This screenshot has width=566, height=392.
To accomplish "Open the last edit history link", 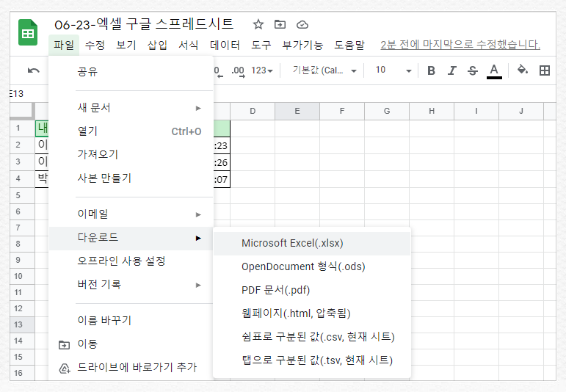I will [460, 45].
